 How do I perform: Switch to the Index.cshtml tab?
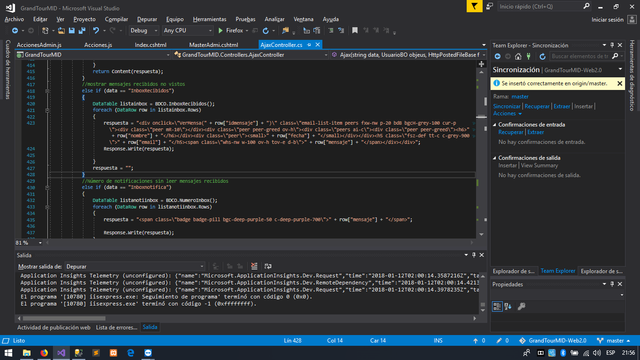(151, 45)
